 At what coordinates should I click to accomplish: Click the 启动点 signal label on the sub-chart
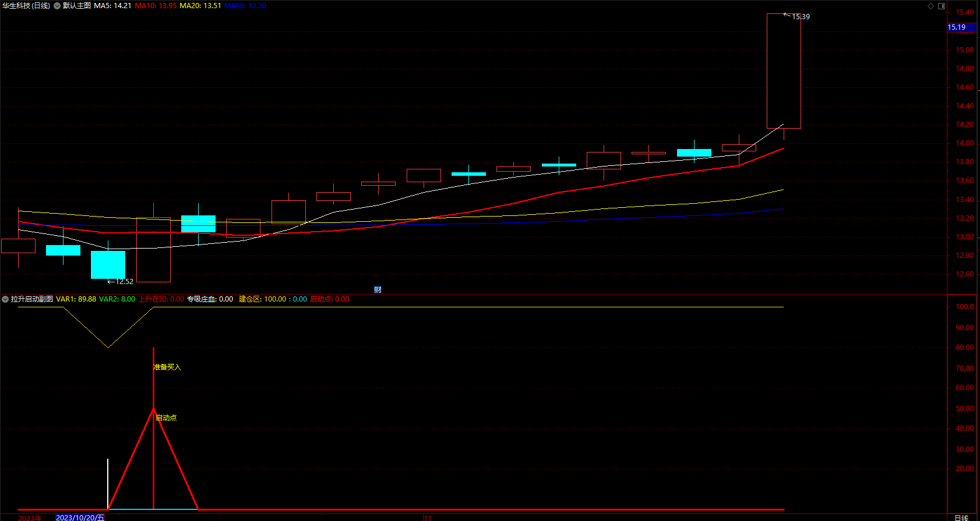click(x=166, y=418)
